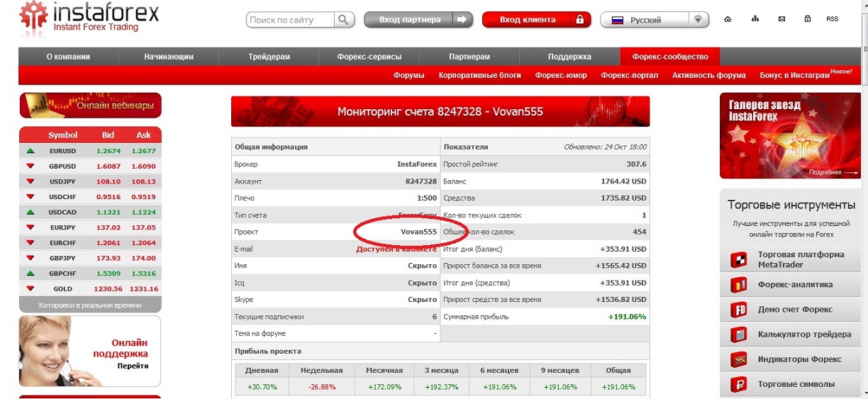Image resolution: width=868 pixels, height=399 pixels.
Task: Open the Партнерам menu
Action: 469,57
